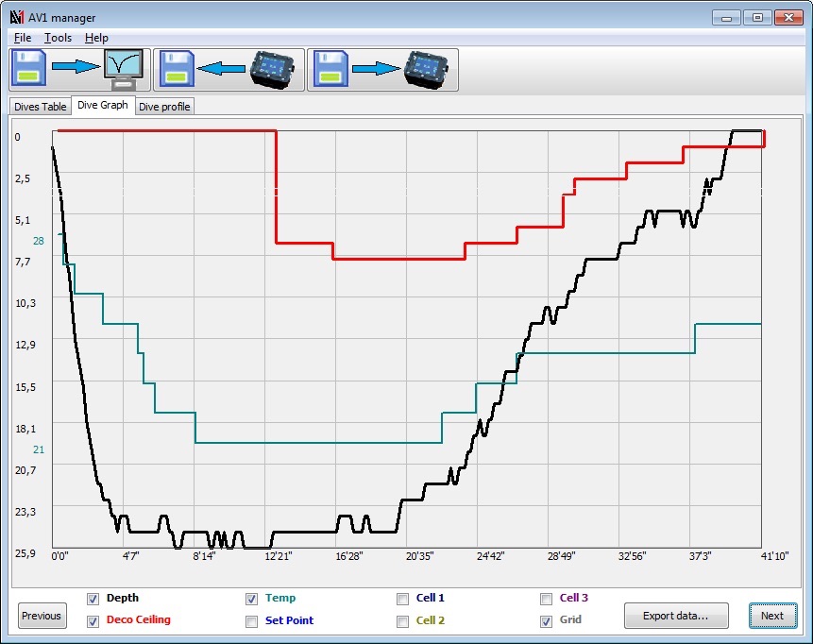Open the Help menu
Screen dimensions: 813x644
pos(96,38)
